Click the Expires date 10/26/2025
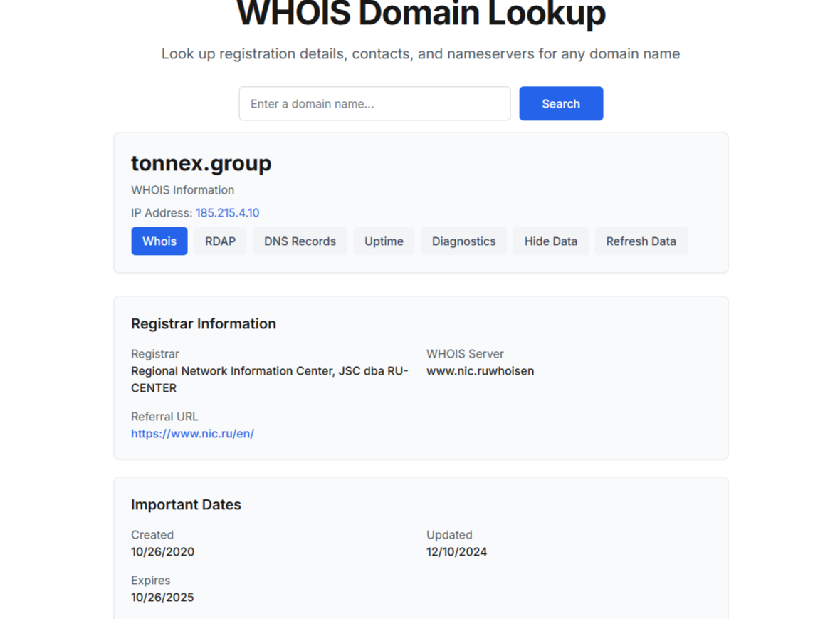 click(162, 597)
